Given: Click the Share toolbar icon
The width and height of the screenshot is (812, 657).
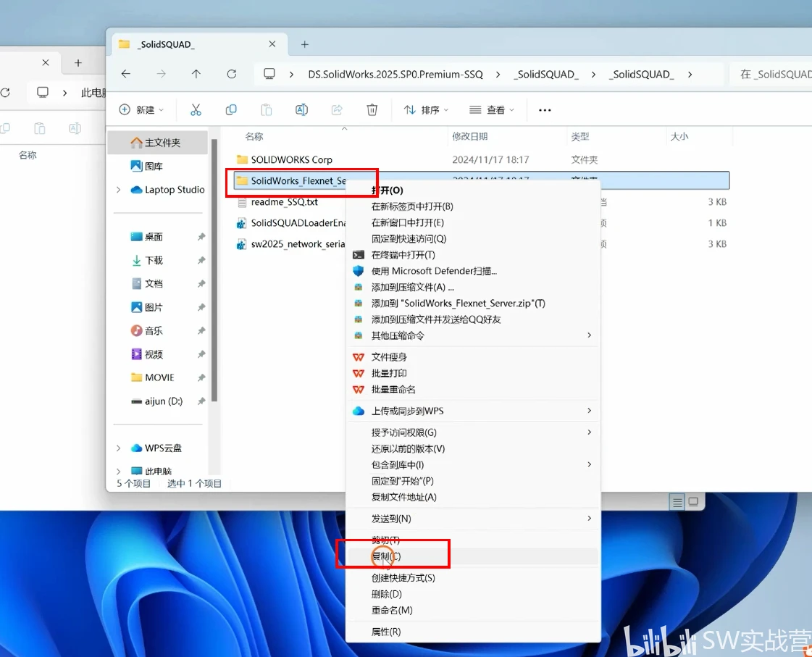Looking at the screenshot, I should pyautogui.click(x=337, y=110).
